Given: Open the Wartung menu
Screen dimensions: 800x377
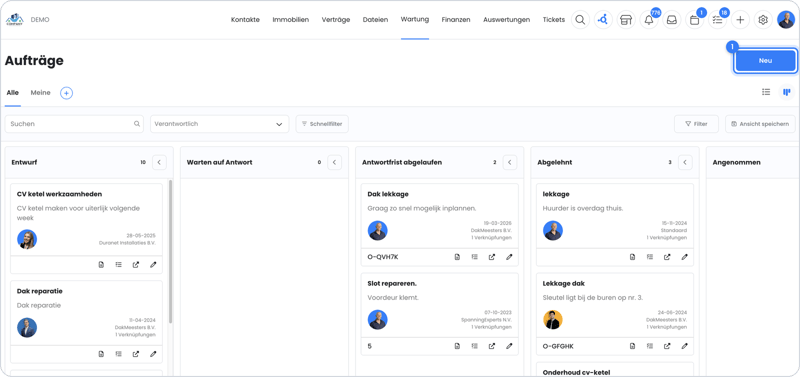Looking at the screenshot, I should 415,19.
